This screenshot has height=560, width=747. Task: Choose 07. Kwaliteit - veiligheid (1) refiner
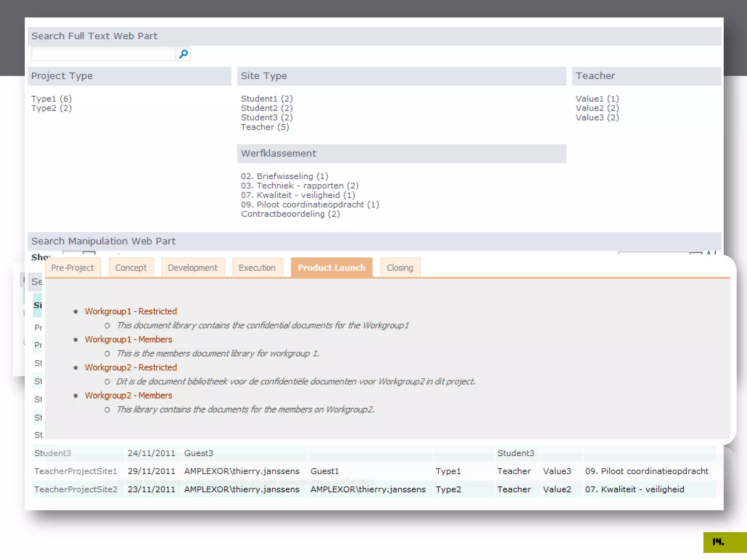click(x=298, y=195)
